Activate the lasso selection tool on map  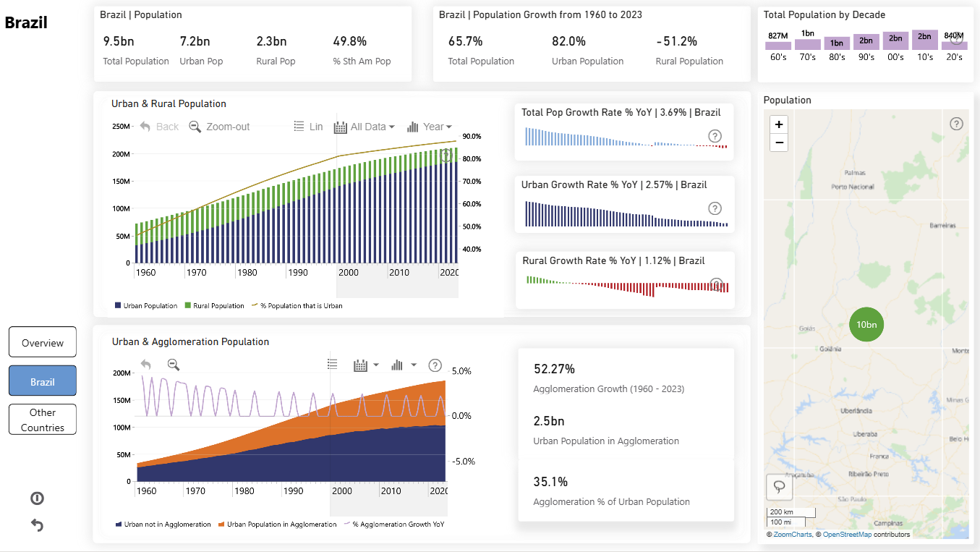(779, 487)
